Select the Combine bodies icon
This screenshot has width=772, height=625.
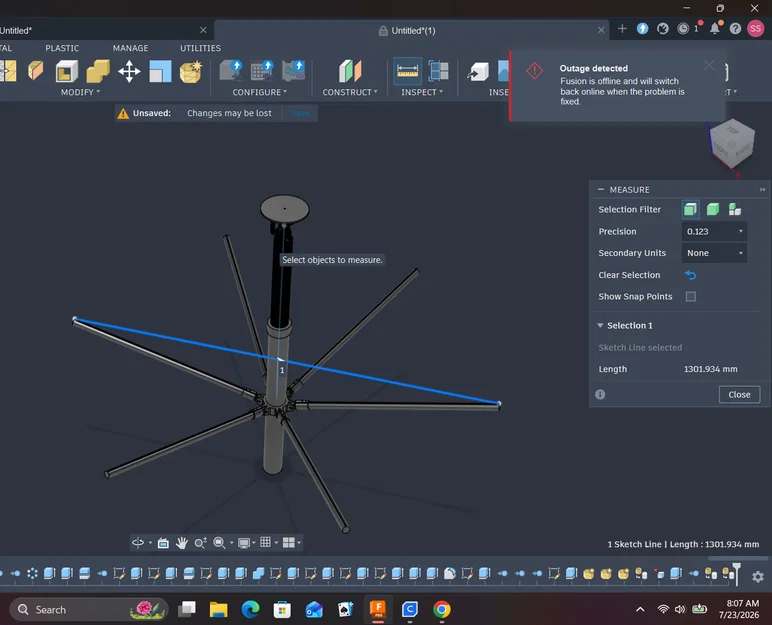[97, 71]
